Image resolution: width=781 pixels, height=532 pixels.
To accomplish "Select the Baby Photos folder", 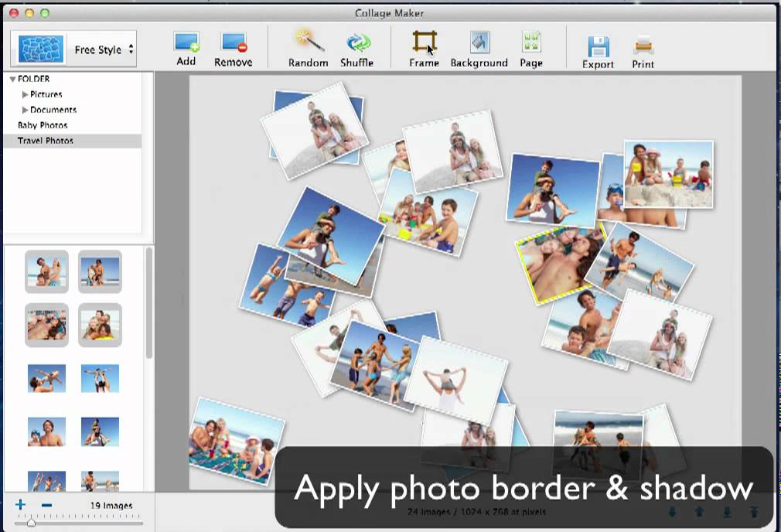I will 73,125.
